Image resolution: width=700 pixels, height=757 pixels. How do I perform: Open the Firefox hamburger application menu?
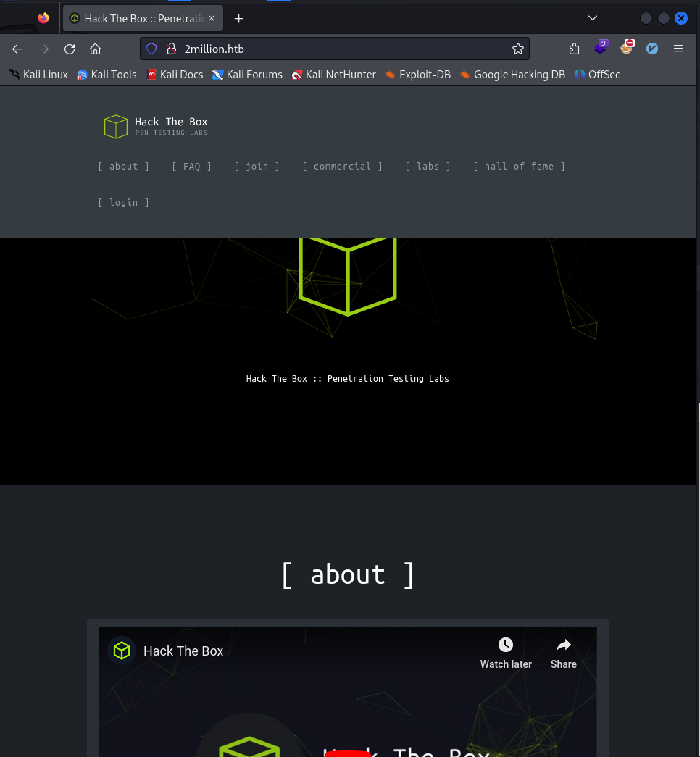coord(678,49)
